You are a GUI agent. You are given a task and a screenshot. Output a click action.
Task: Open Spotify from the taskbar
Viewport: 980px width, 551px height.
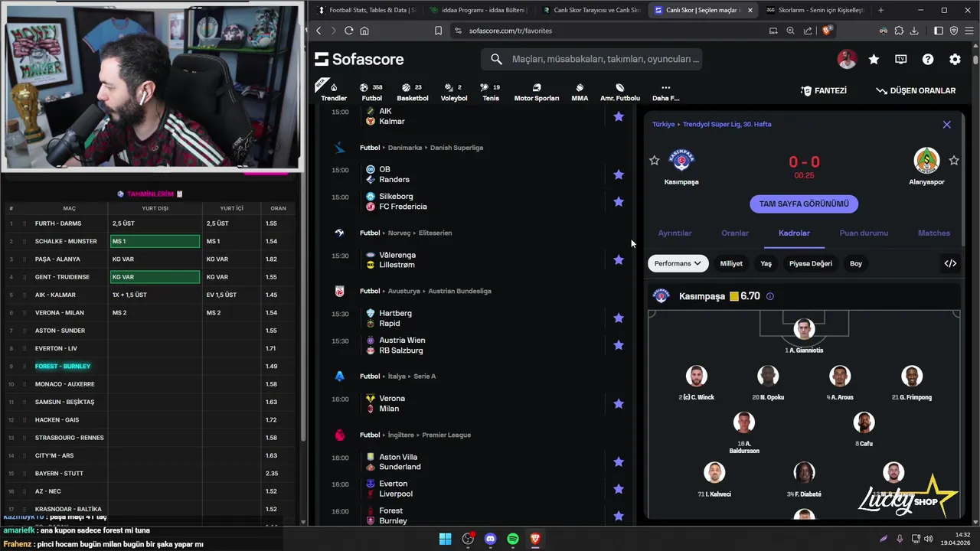[x=513, y=539]
